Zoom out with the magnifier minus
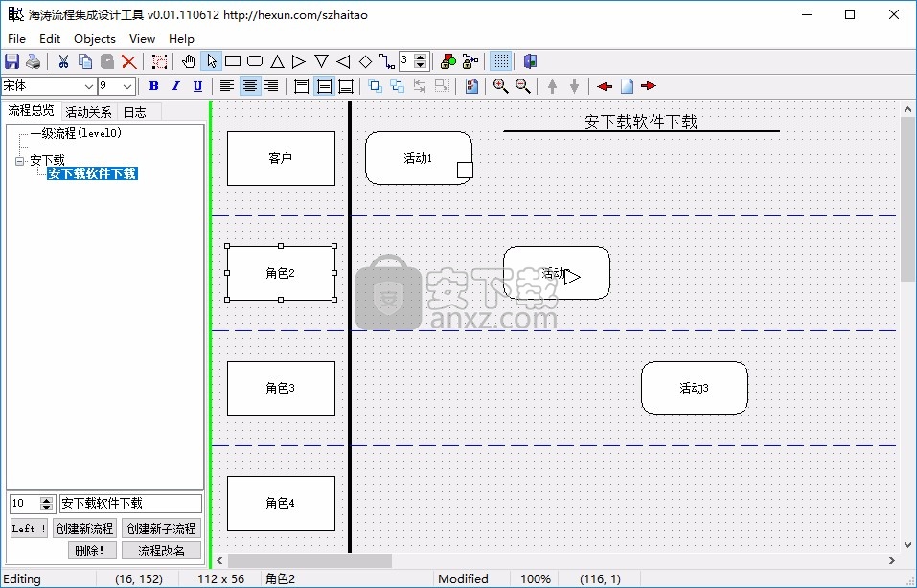 (523, 86)
